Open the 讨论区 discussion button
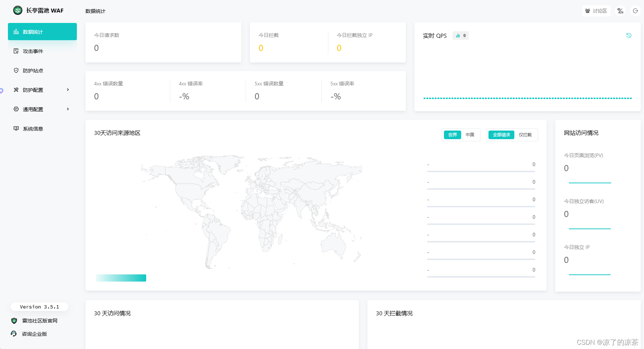The image size is (644, 349). pyautogui.click(x=596, y=11)
